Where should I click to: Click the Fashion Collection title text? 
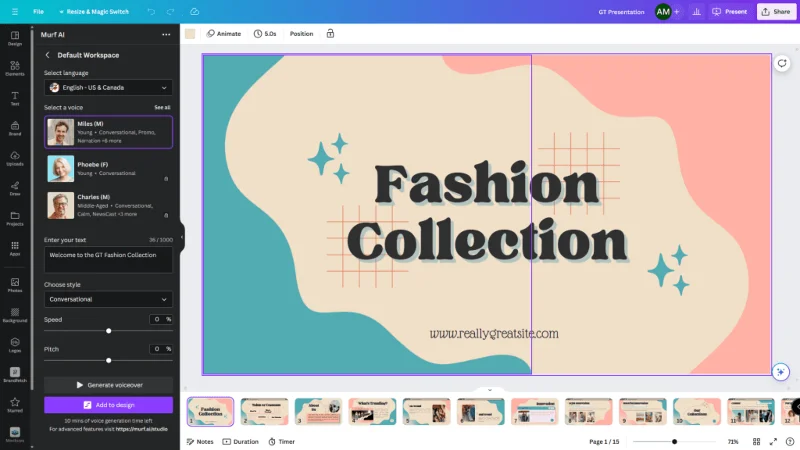[x=487, y=212]
